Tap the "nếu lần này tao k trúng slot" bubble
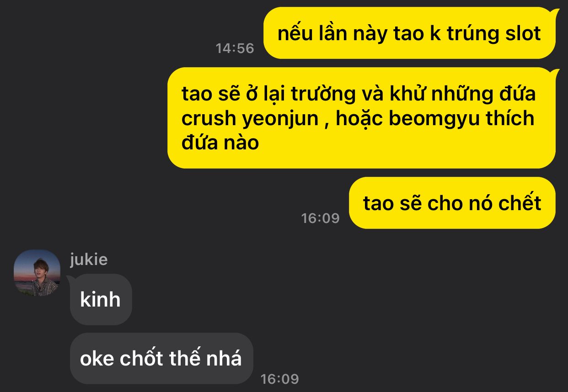Viewport: 568px width, 392px height. (409, 33)
